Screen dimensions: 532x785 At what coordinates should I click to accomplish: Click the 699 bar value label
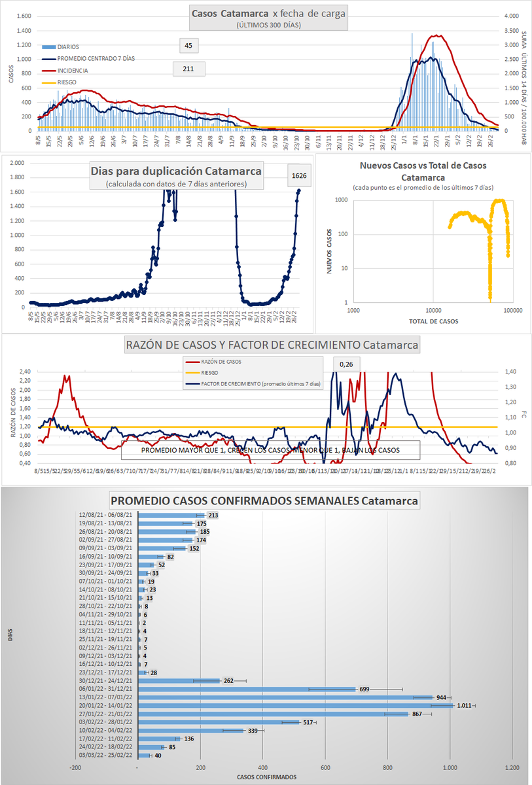point(364,689)
